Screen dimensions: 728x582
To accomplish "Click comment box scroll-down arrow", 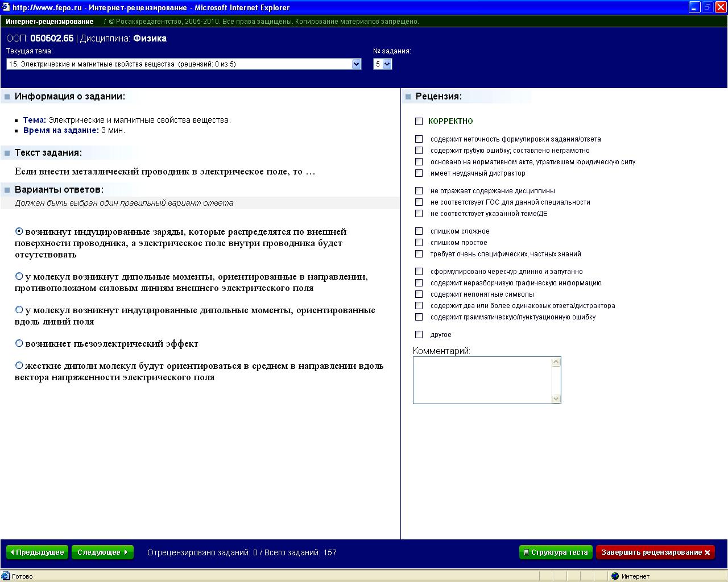I will (x=556, y=399).
